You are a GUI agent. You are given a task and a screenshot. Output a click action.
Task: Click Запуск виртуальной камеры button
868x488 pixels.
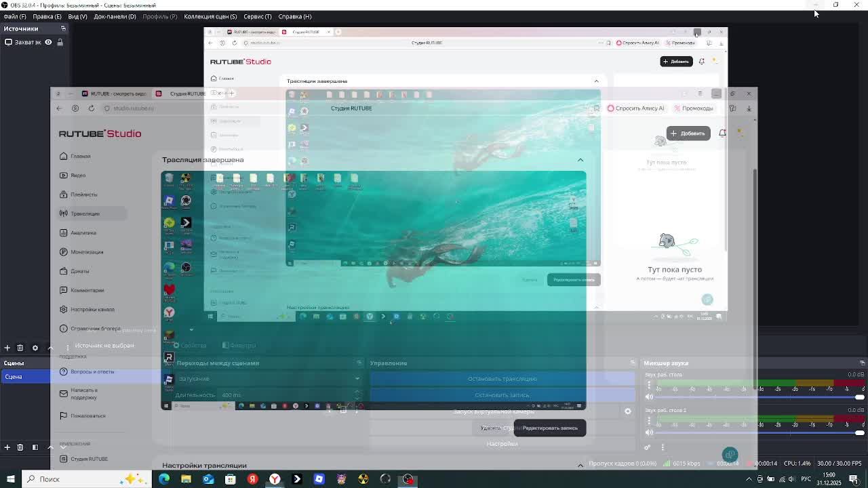click(x=494, y=411)
